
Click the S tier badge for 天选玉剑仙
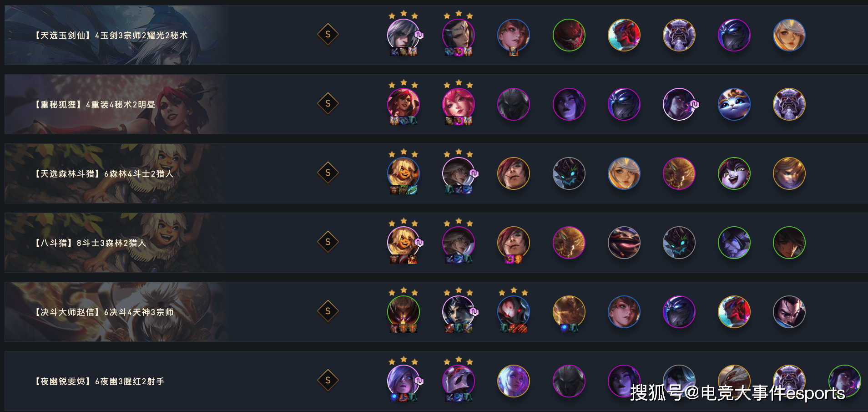(328, 35)
